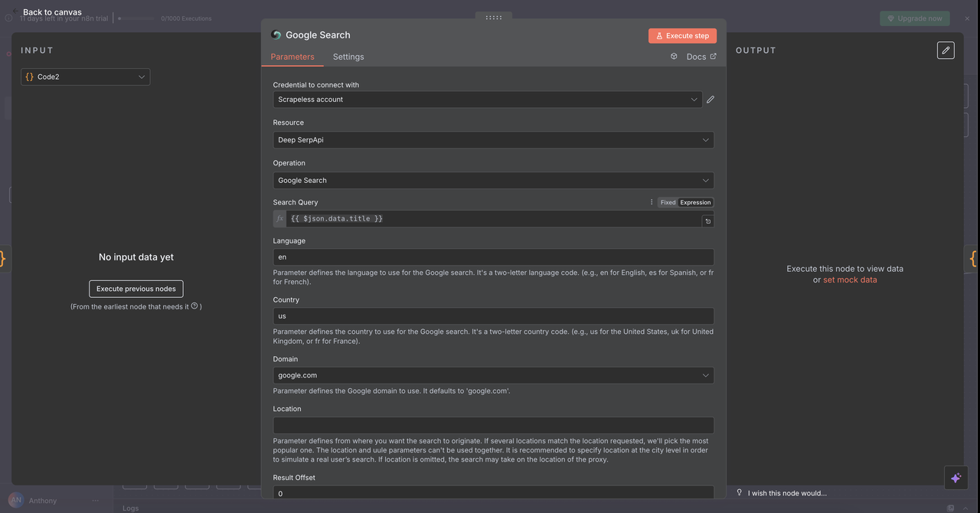Open the Code2 input node dropdown
The height and width of the screenshot is (513, 980).
(86, 77)
